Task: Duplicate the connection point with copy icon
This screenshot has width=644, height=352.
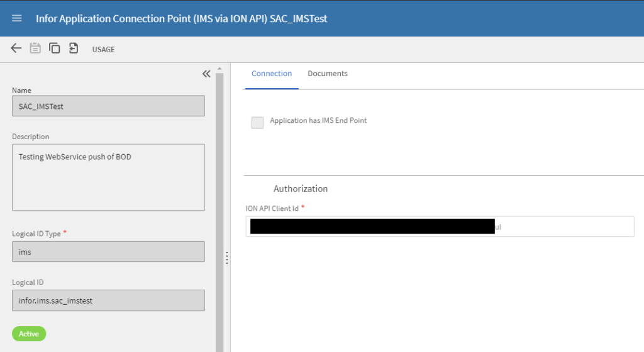Action: point(55,48)
